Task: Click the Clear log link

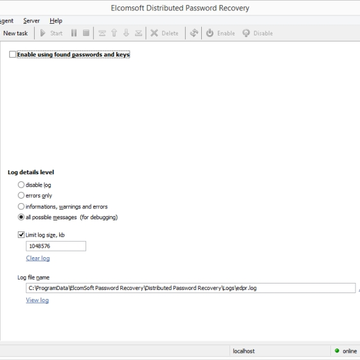Action: click(38, 258)
